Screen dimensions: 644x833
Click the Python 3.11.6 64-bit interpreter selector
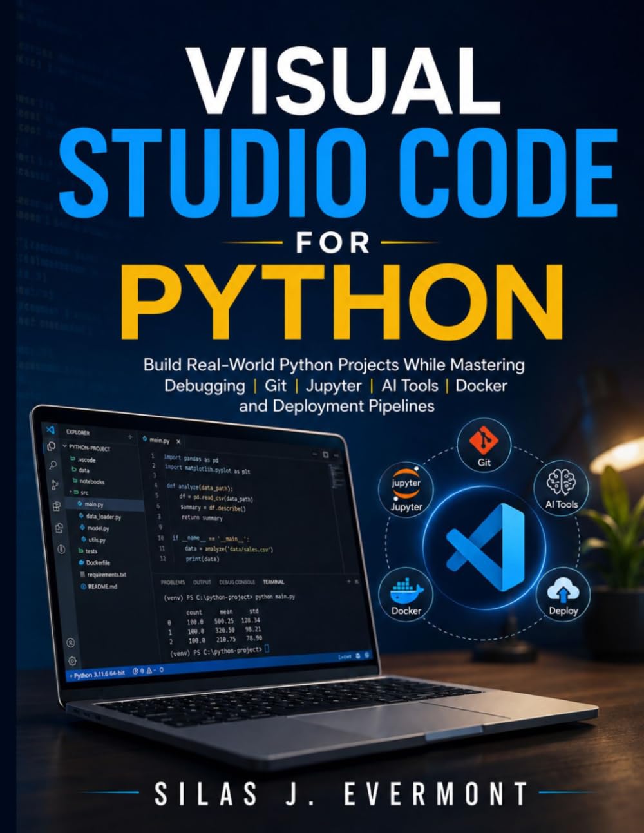[x=99, y=675]
